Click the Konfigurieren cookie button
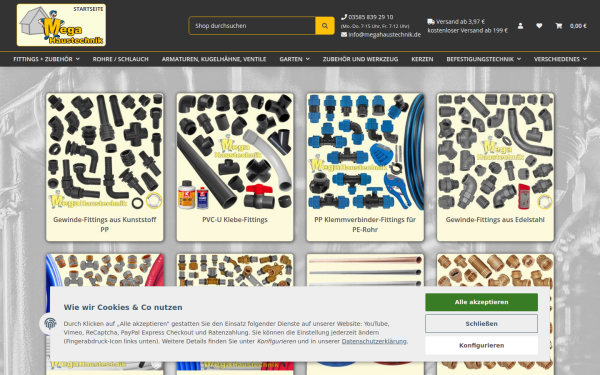Image resolution: width=600 pixels, height=375 pixels. (481, 345)
